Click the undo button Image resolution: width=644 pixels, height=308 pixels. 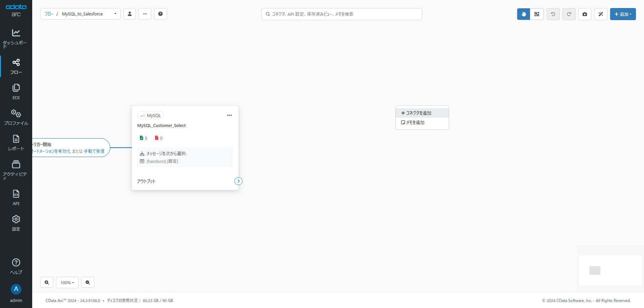553,14
